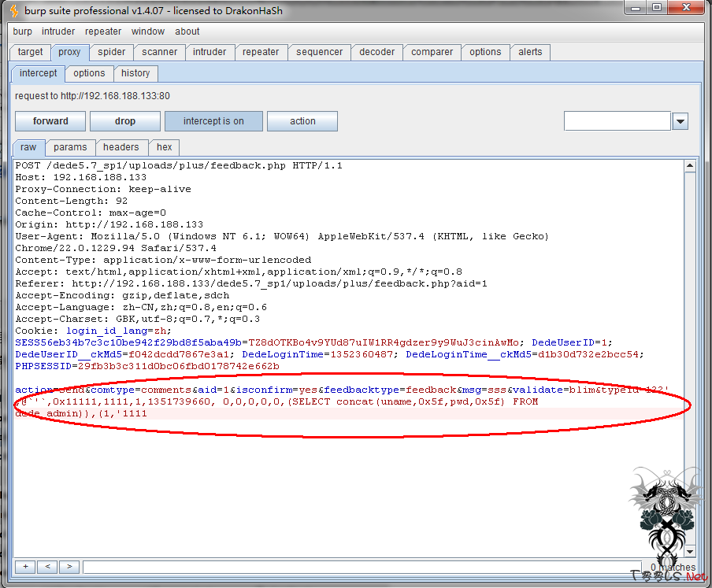Go to the intruder tool tab
The image size is (712, 588).
[210, 52]
